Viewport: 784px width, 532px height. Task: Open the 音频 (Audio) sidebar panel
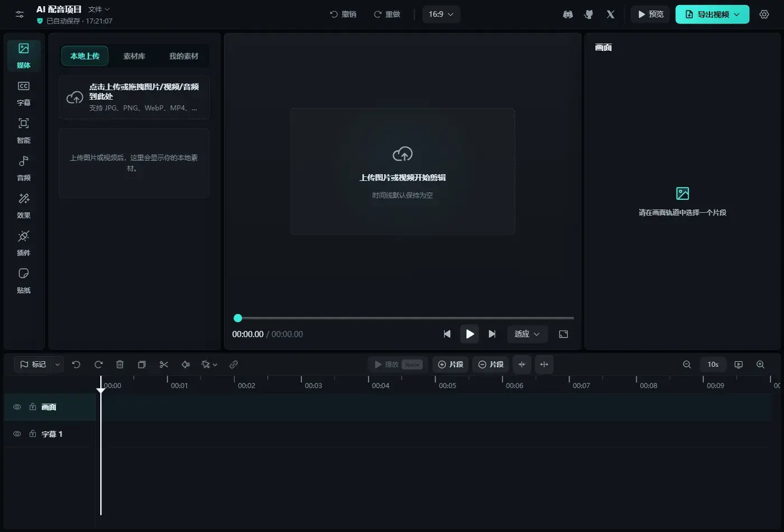(24, 168)
